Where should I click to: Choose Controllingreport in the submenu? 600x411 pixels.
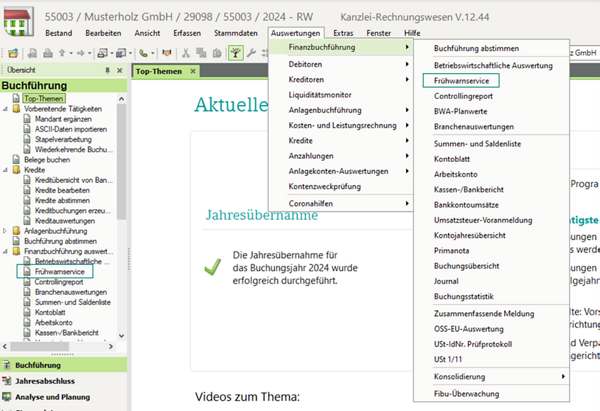click(x=492, y=96)
